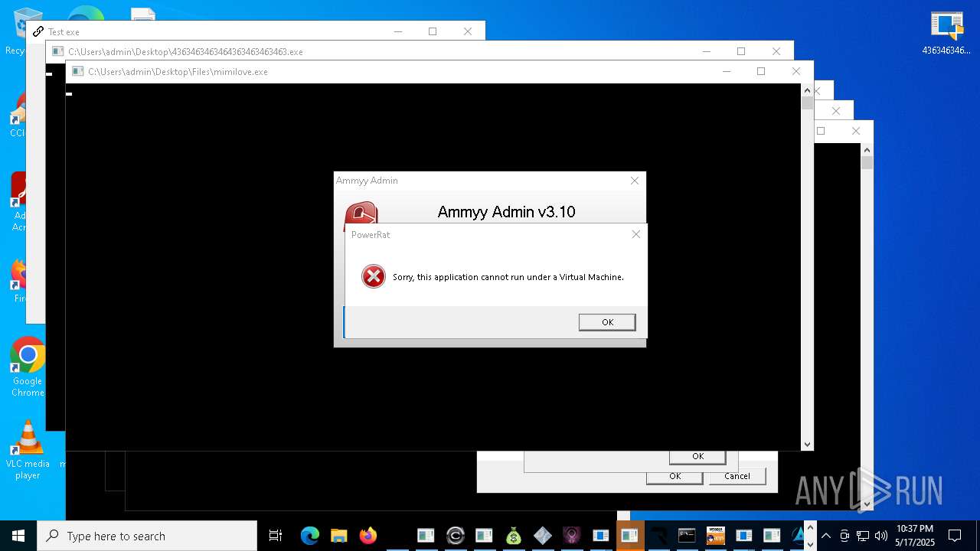Viewport: 980px width, 551px height.
Task: Select the Virtual Machine error message text
Action: point(508,277)
